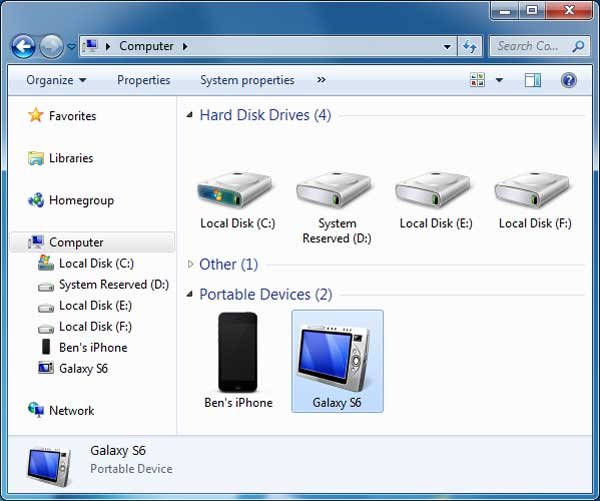Select Network in the navigation pane

pos(71,410)
